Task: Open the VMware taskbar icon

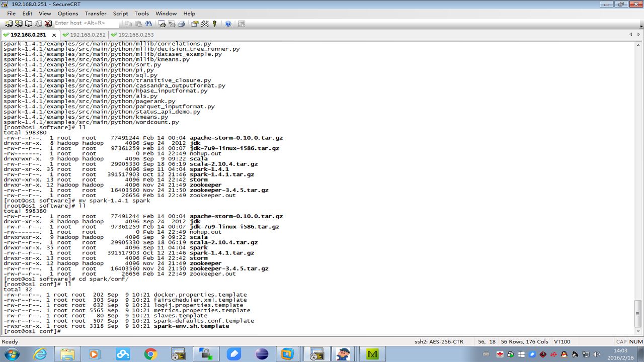Action: 287,354
